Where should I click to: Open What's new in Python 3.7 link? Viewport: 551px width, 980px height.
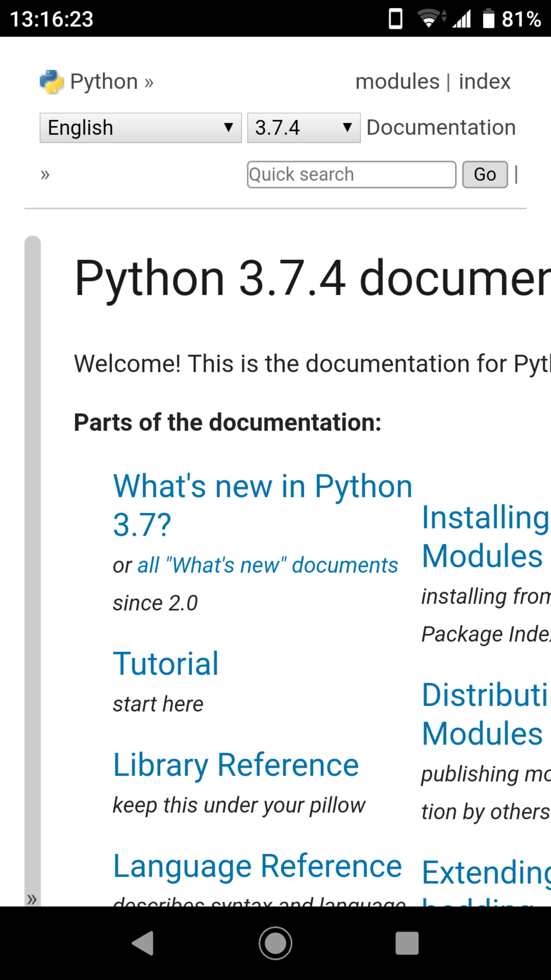pos(262,487)
